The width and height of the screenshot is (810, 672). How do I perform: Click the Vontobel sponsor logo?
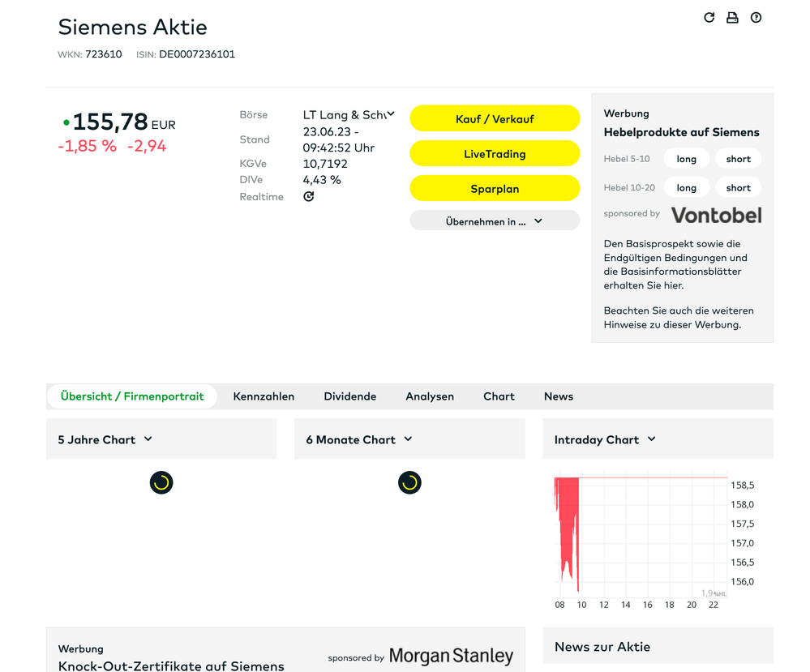pos(716,215)
